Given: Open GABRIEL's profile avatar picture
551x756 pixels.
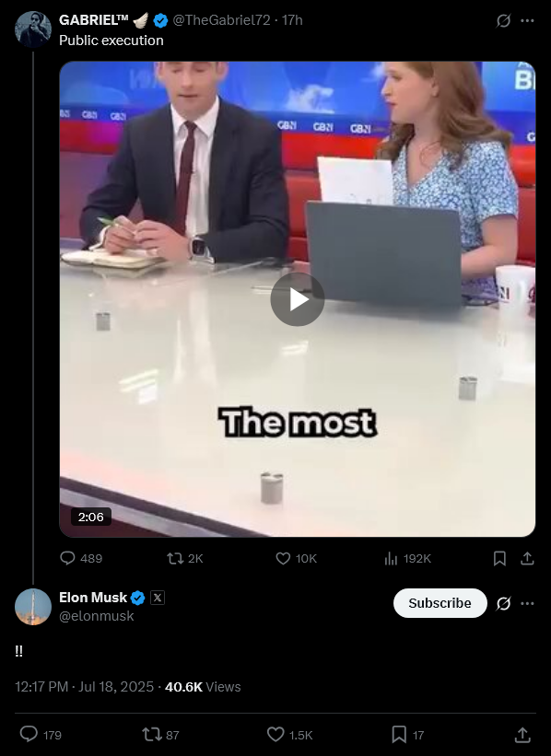Looking at the screenshot, I should [x=33, y=29].
